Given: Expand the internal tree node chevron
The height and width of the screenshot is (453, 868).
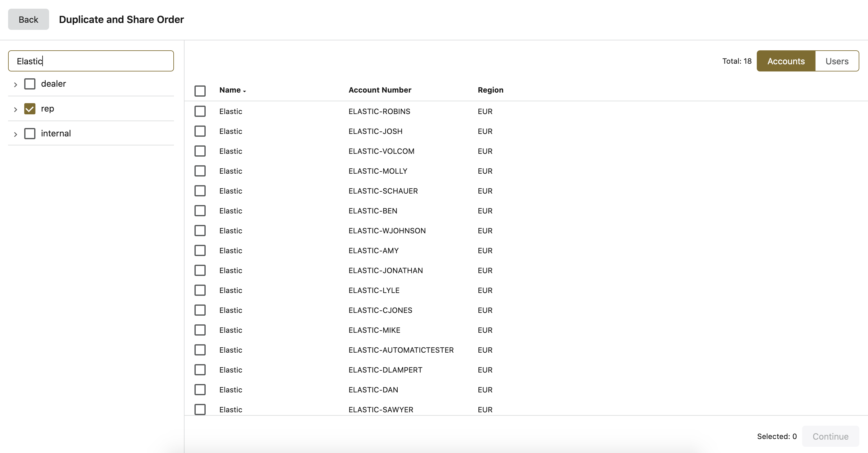Looking at the screenshot, I should 15,134.
